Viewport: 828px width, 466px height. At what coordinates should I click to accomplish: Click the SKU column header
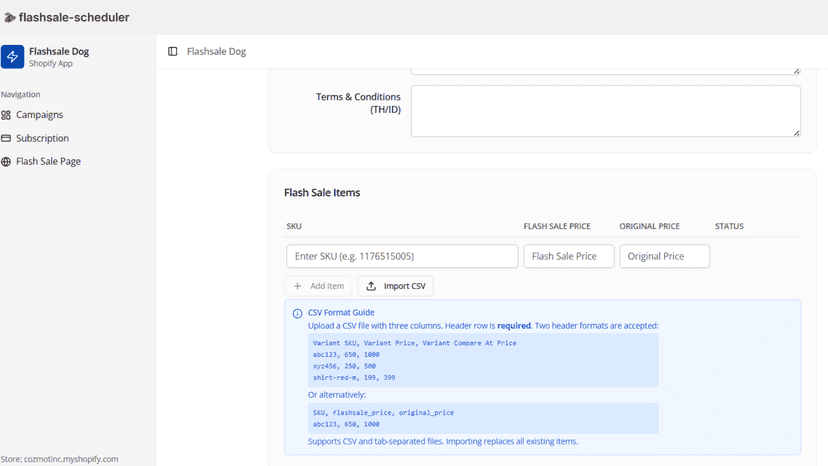[x=294, y=226]
